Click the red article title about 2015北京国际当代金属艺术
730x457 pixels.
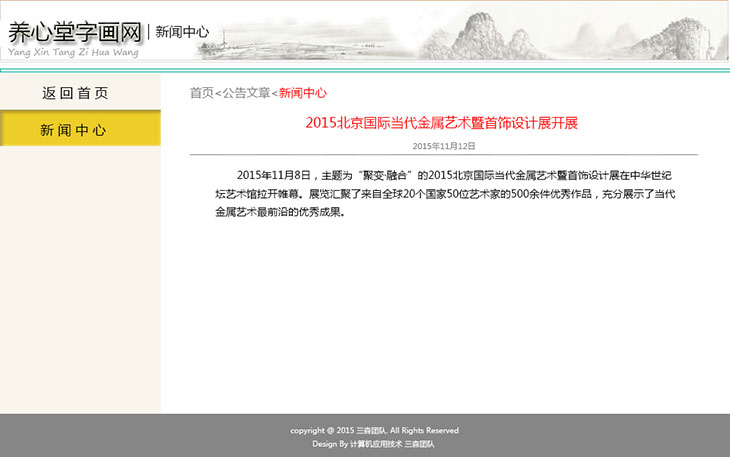pos(442,124)
